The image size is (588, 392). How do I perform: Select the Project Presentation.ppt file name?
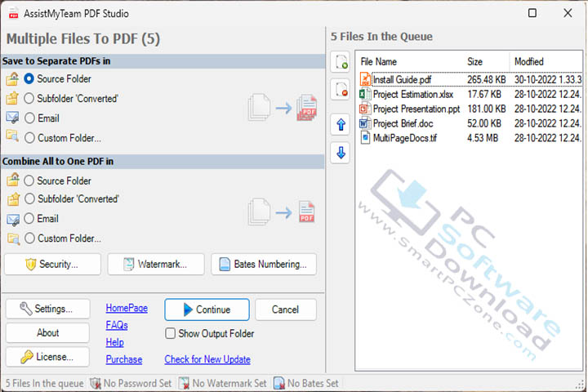click(x=416, y=109)
